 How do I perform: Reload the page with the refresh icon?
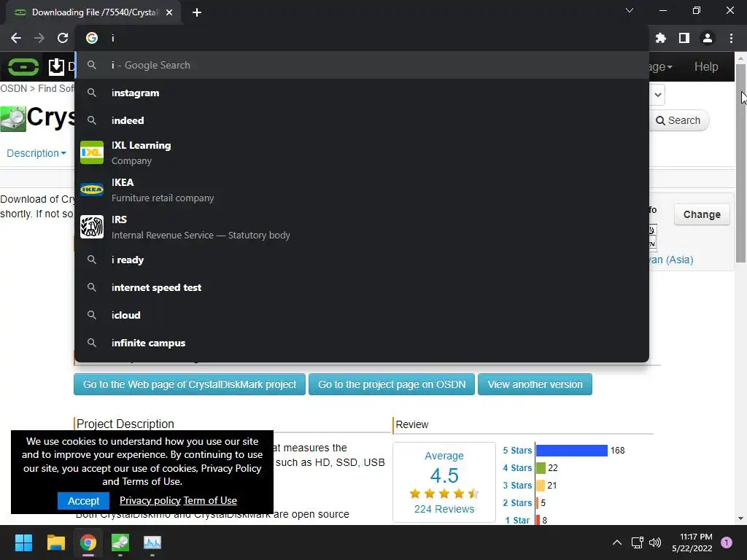tap(63, 38)
